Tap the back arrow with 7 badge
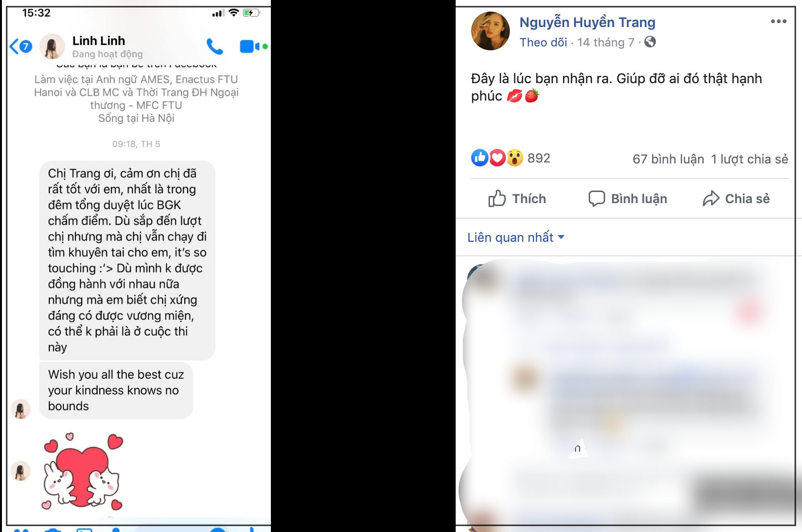The image size is (802, 532). click(x=21, y=46)
